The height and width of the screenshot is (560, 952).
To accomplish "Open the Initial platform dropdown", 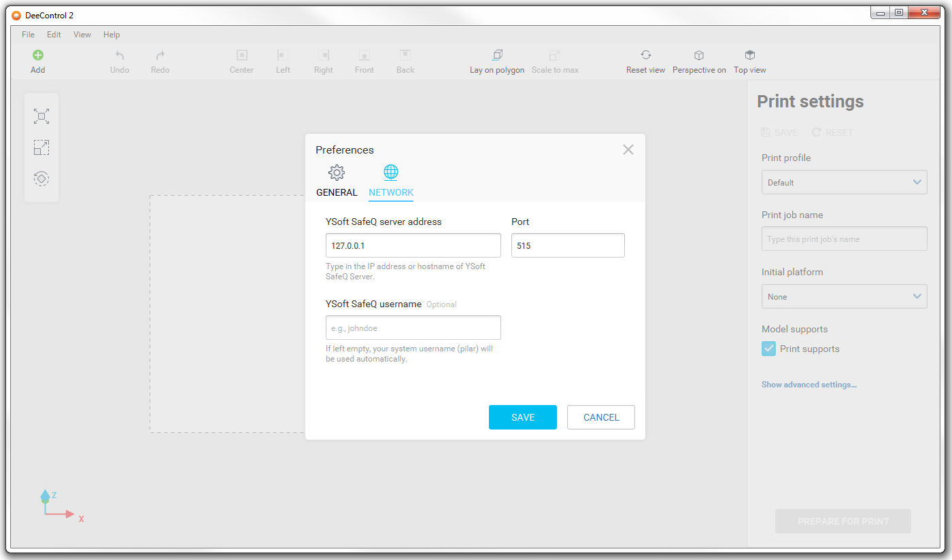I will (844, 296).
